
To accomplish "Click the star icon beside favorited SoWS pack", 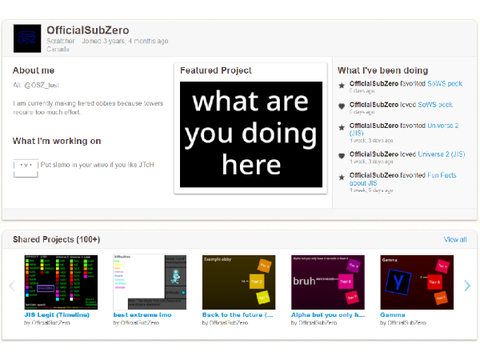I will point(342,86).
